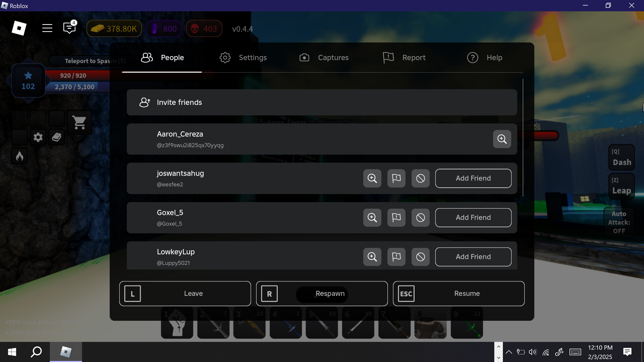Report Goxel_5 using the flag icon
The height and width of the screenshot is (362, 644).
pos(396,217)
